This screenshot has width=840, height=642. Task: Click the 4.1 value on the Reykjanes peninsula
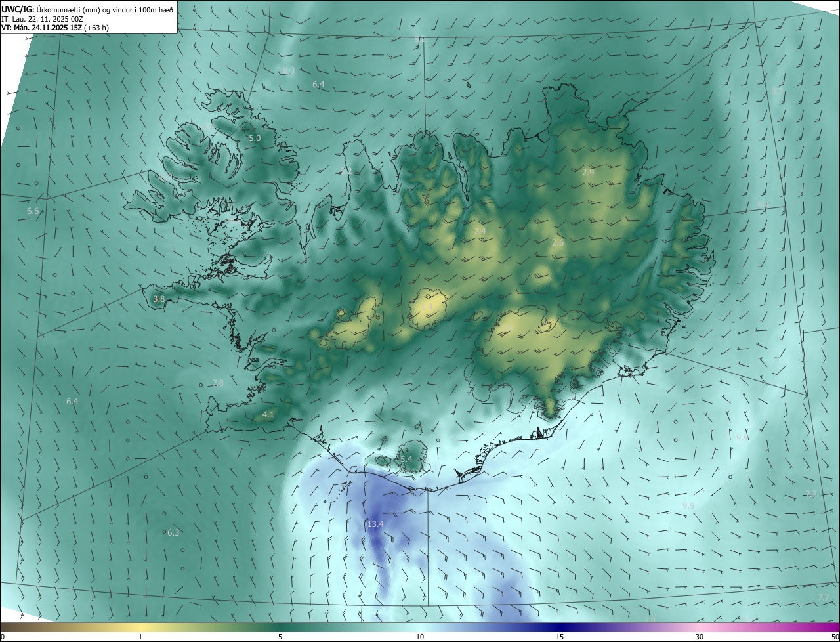tap(268, 414)
